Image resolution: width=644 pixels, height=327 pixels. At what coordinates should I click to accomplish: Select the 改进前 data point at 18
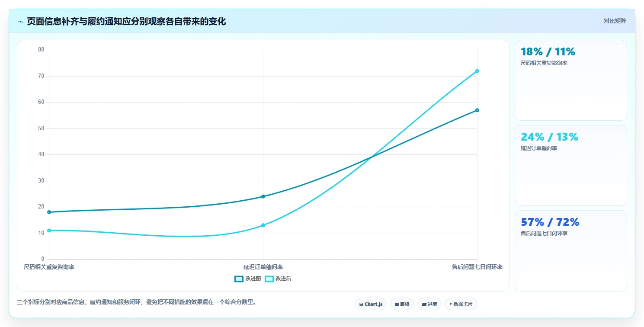[x=49, y=212]
